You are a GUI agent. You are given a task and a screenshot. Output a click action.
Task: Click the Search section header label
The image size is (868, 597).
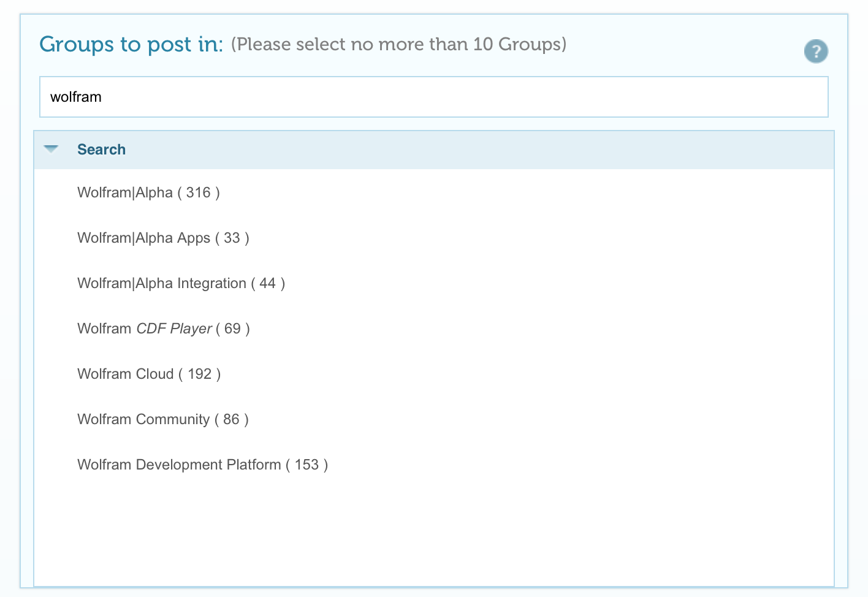pyautogui.click(x=101, y=150)
